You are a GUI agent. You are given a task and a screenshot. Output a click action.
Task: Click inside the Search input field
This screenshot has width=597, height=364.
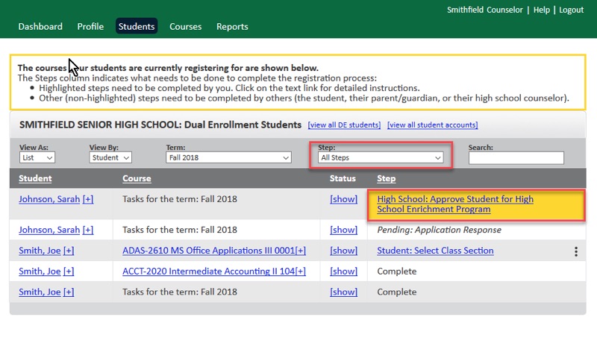point(516,158)
